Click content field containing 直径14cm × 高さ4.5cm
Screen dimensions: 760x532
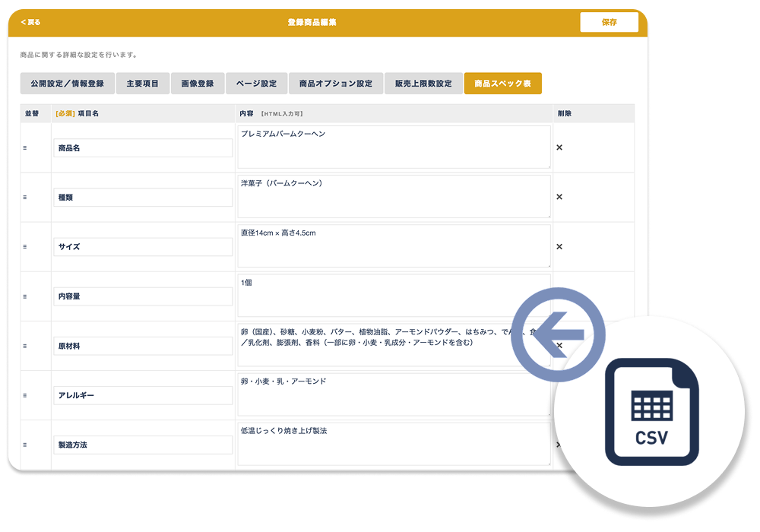tap(394, 246)
